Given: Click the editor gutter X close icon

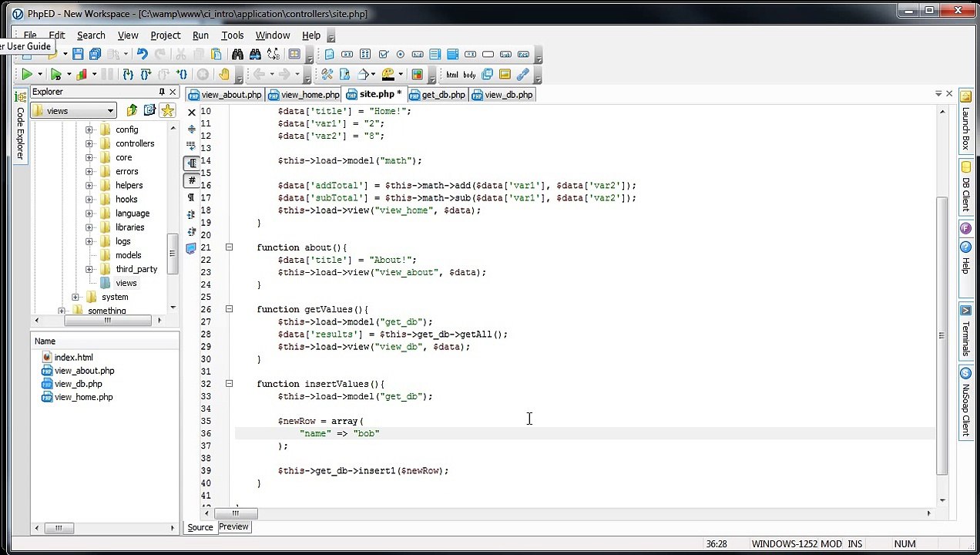Looking at the screenshot, I should point(192,113).
